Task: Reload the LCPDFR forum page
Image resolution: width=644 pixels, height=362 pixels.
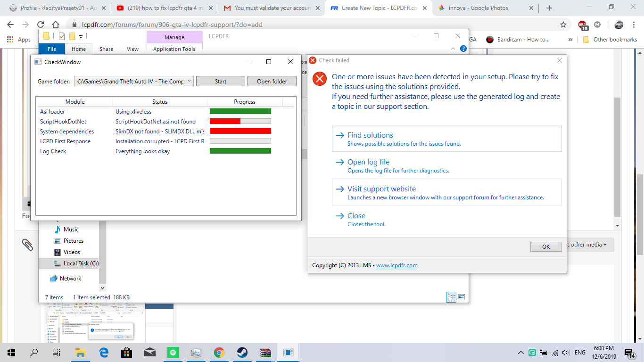Action: [x=41, y=25]
